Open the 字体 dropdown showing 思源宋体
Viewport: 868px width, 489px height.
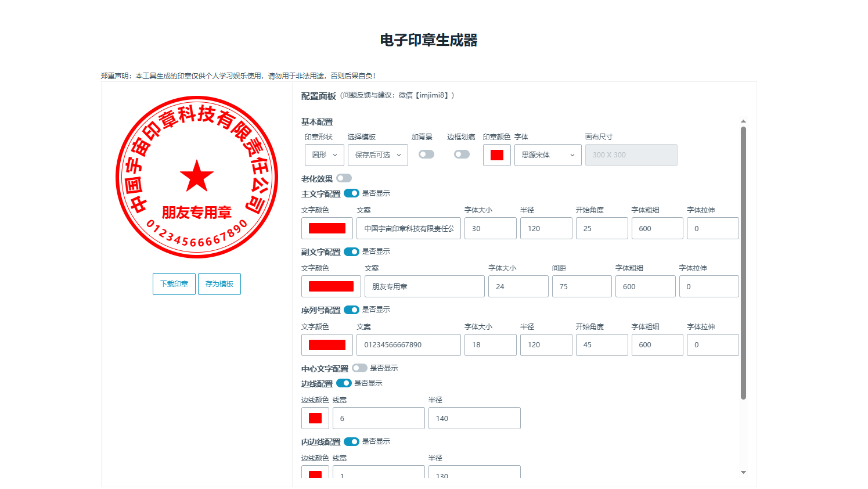click(x=548, y=155)
